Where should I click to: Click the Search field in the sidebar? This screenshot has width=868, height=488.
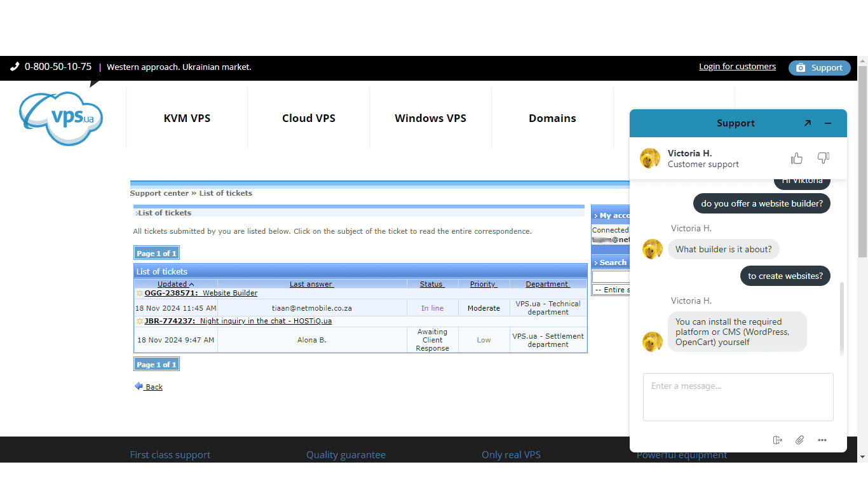[611, 276]
